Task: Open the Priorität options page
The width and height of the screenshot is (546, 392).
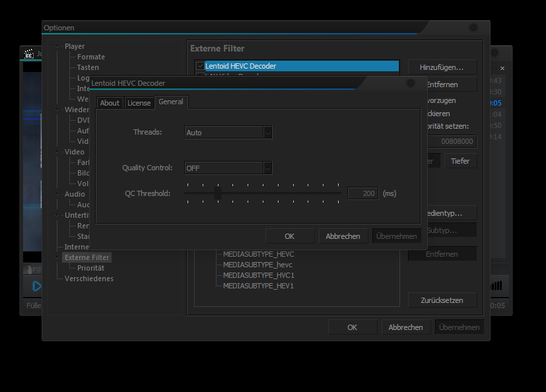Action: pyautogui.click(x=90, y=268)
